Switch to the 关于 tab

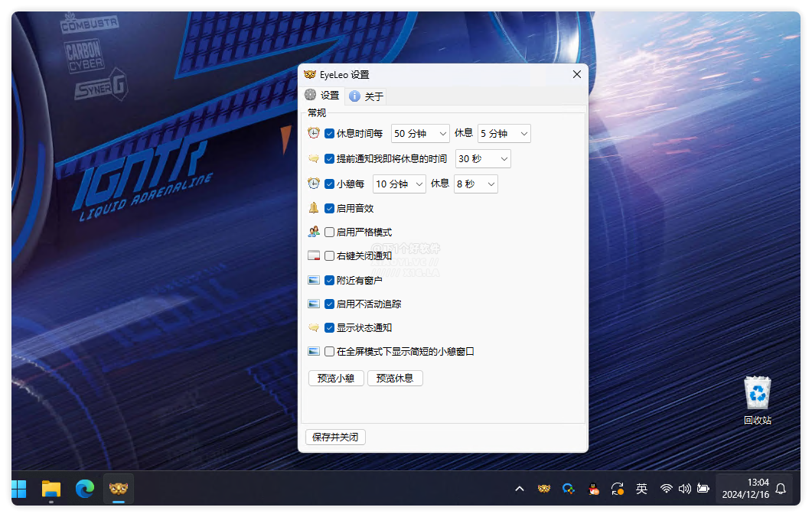pos(366,96)
